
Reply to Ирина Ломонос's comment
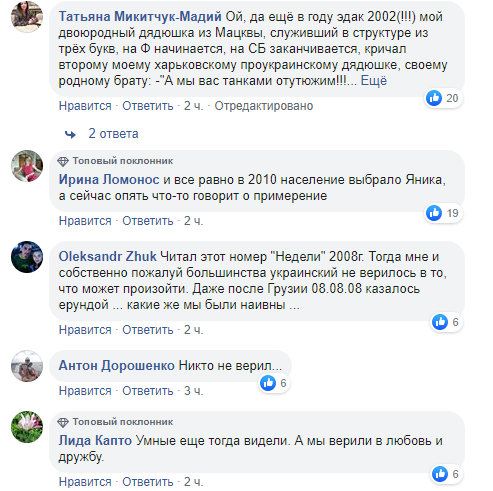point(148,221)
